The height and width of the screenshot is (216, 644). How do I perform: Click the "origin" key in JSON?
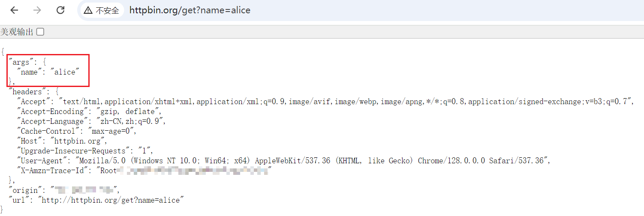click(x=25, y=190)
